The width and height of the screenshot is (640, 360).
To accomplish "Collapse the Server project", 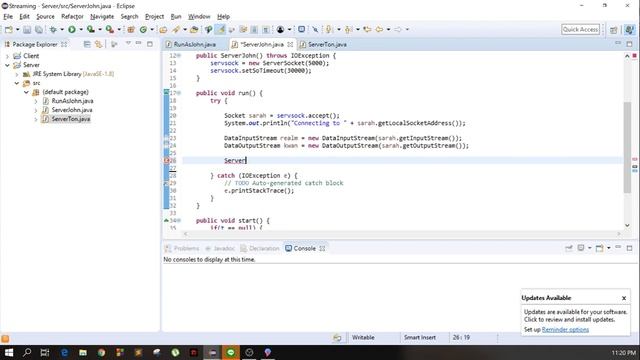I will tap(7, 65).
